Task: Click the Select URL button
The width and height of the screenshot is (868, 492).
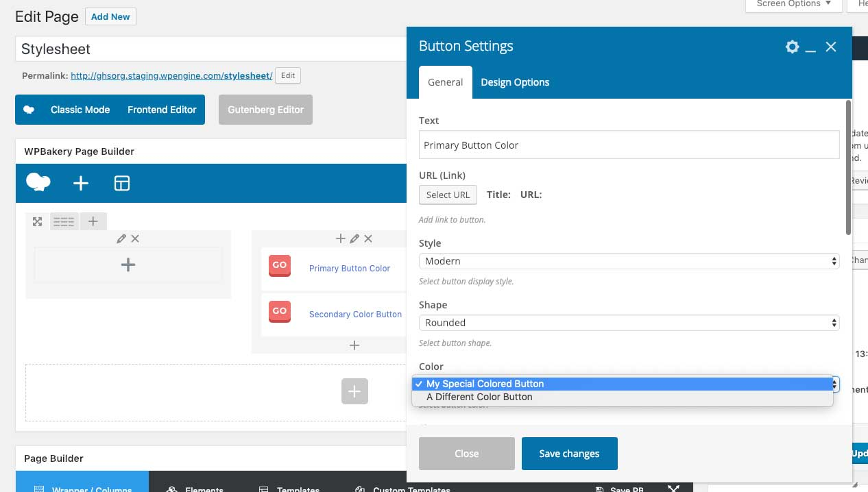Action: pyautogui.click(x=448, y=195)
